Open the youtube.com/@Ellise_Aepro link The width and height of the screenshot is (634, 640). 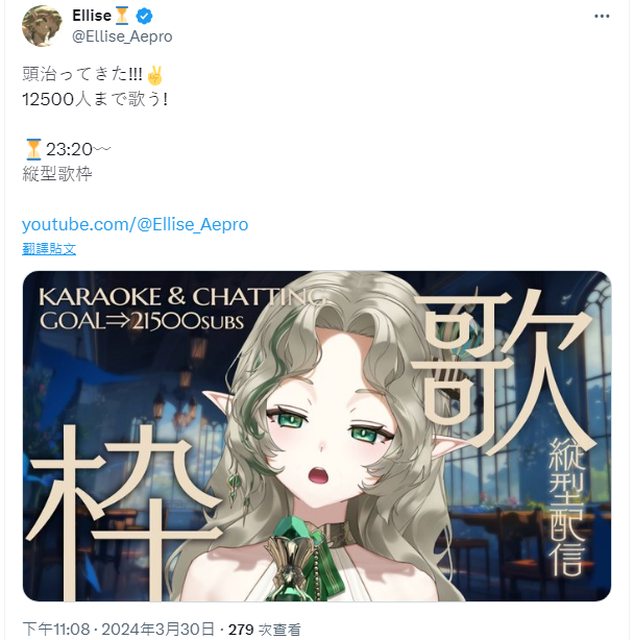pyautogui.click(x=135, y=224)
